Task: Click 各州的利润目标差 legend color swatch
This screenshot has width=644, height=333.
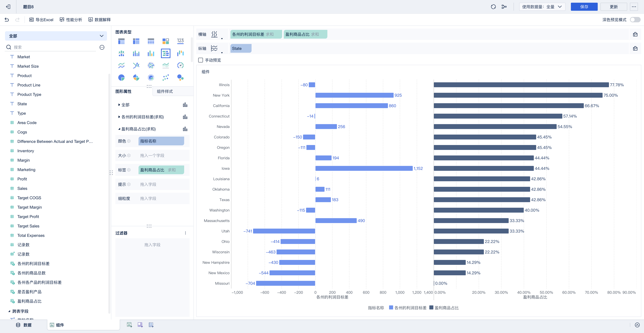Action: [x=391, y=307]
